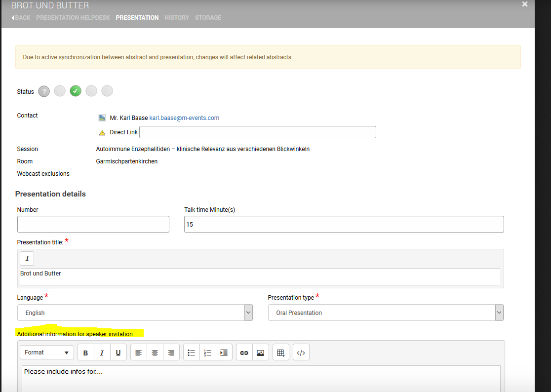Open the Format dropdown in editor
Image resolution: width=551 pixels, height=392 pixels.
pyautogui.click(x=47, y=353)
